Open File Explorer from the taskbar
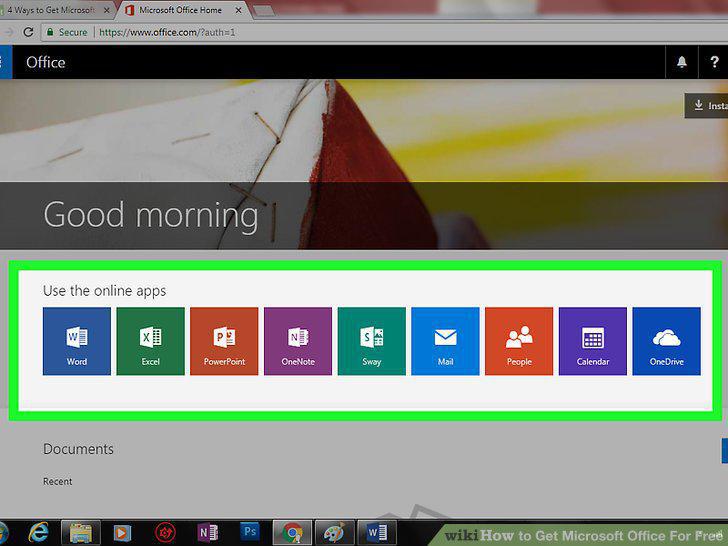The image size is (728, 546). pyautogui.click(x=81, y=533)
